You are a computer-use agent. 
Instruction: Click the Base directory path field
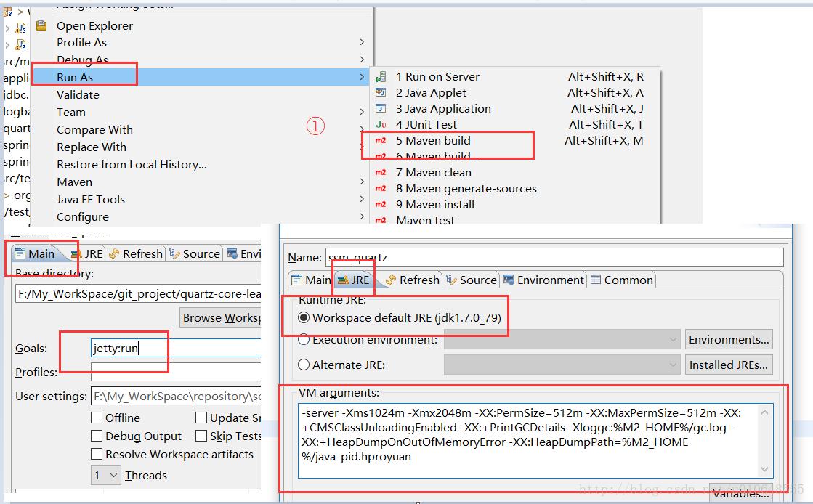tap(138, 294)
